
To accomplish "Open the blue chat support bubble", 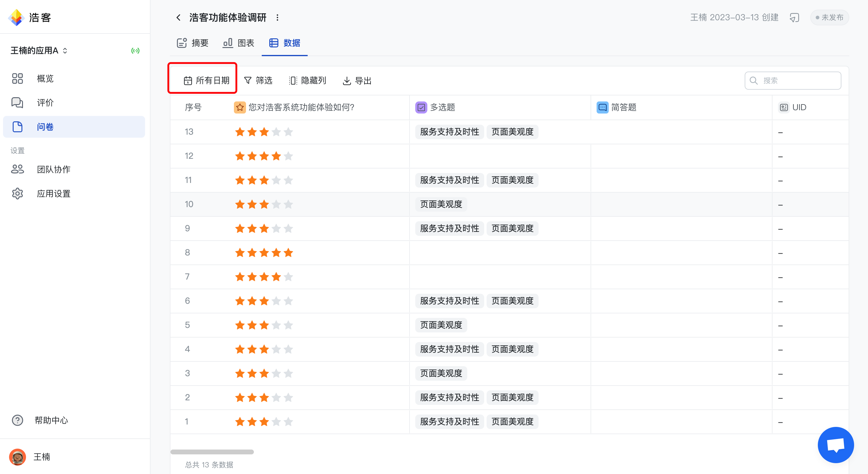I will pyautogui.click(x=835, y=445).
